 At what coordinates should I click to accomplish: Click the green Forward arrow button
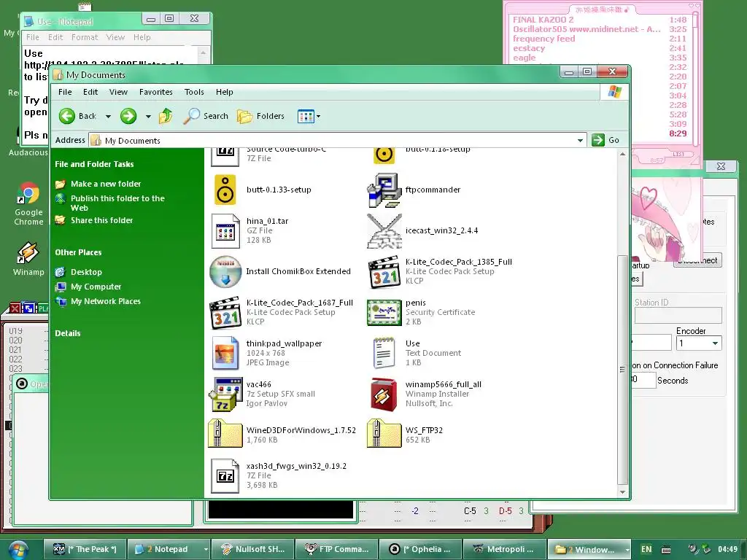(x=128, y=116)
